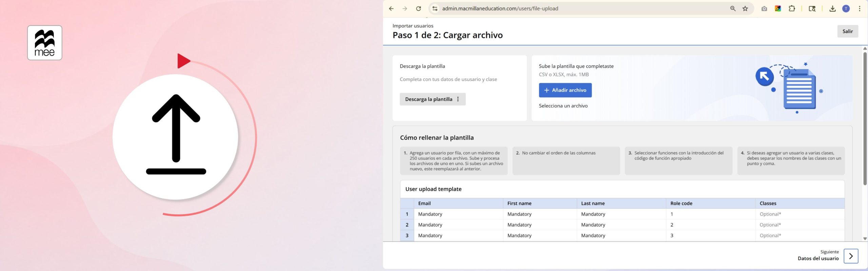The width and height of the screenshot is (868, 271).
Task: Click the document upload illustration
Action: [x=789, y=88]
